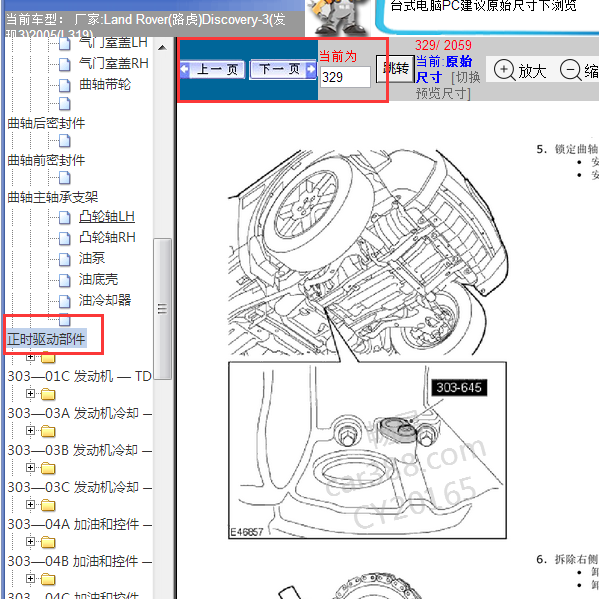599x599 pixels.
Task: Open the 曲轴前密封件 entry
Action: (x=46, y=160)
